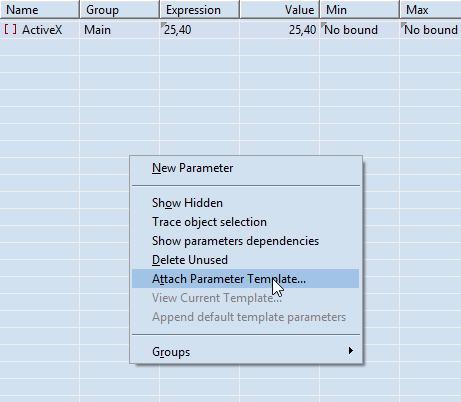This screenshot has width=461, height=402.
Task: Select the Min cell showing No bound
Action: pyautogui.click(x=360, y=30)
